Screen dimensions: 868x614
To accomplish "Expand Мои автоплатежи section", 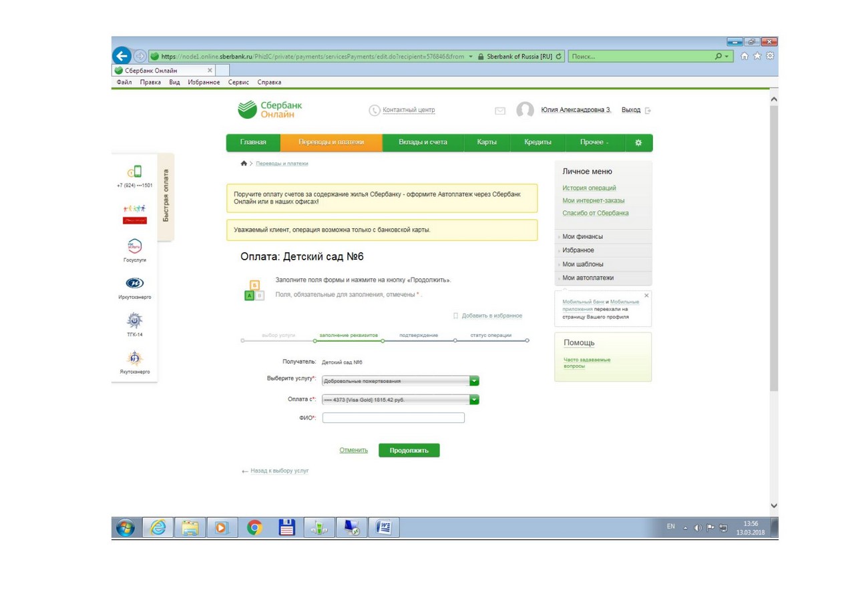I will click(x=603, y=278).
